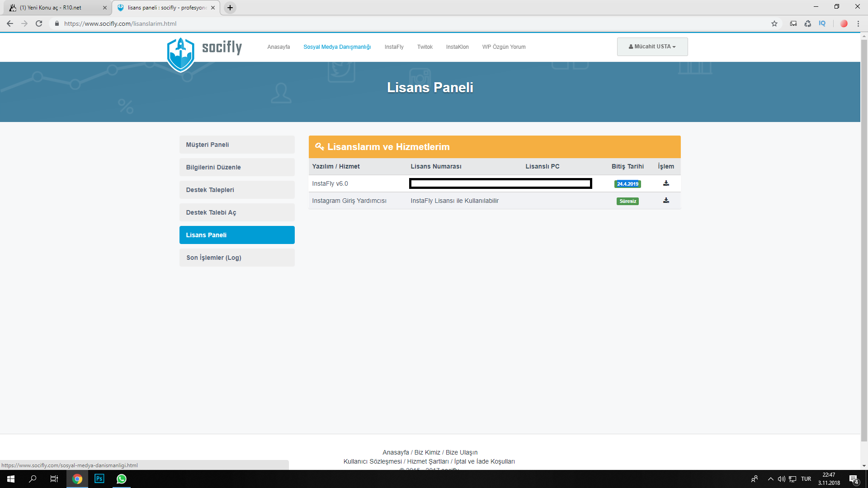Click the InstaFly v6.0 row name
Image resolution: width=868 pixels, height=488 pixels.
(330, 183)
